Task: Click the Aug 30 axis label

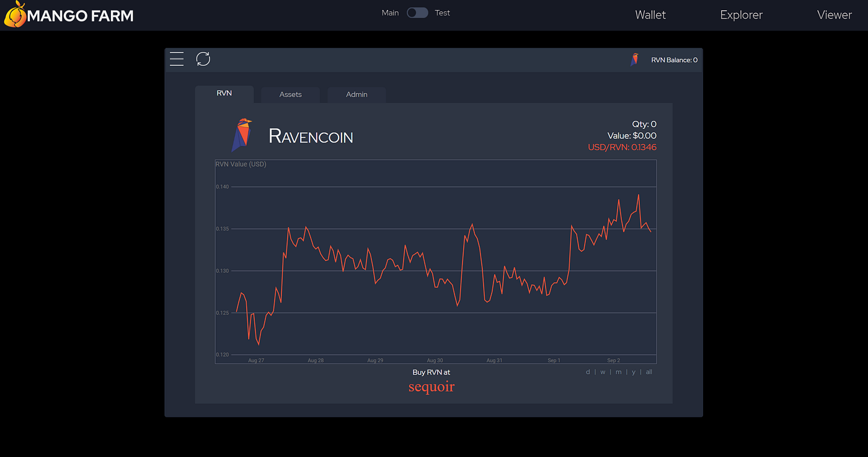Action: pyautogui.click(x=435, y=360)
